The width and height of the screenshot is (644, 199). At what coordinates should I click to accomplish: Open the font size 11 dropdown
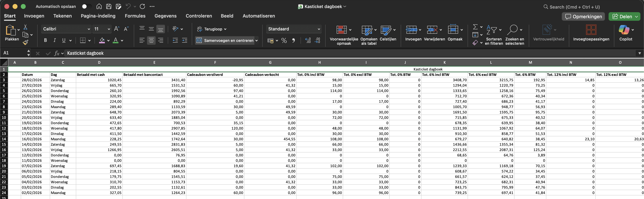click(109, 29)
